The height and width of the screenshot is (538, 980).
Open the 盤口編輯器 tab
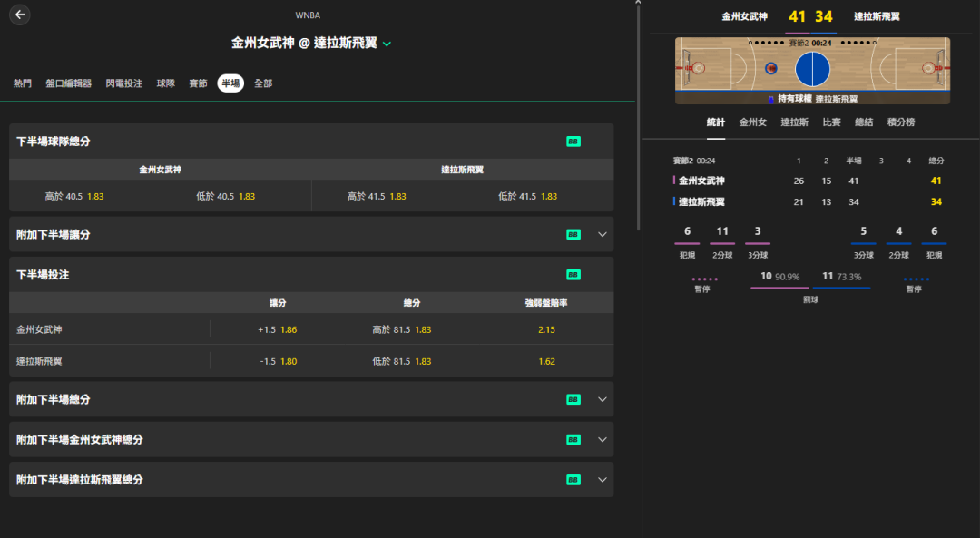pyautogui.click(x=69, y=83)
